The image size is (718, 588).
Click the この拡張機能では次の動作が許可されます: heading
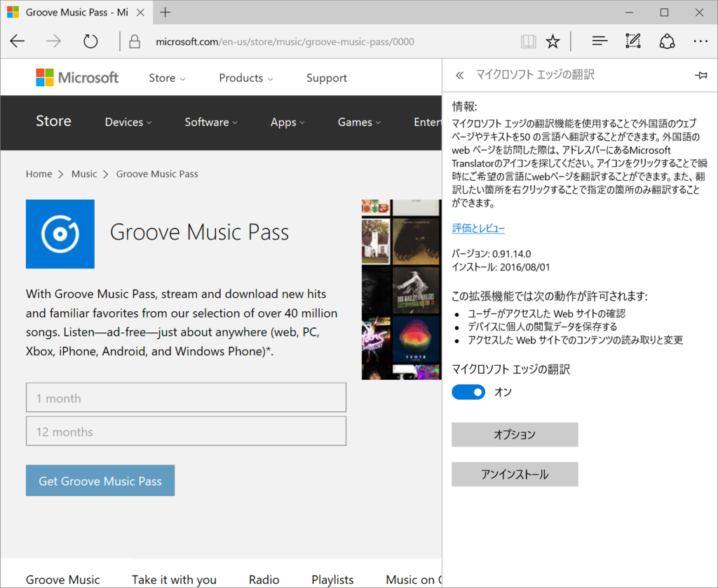coord(550,296)
